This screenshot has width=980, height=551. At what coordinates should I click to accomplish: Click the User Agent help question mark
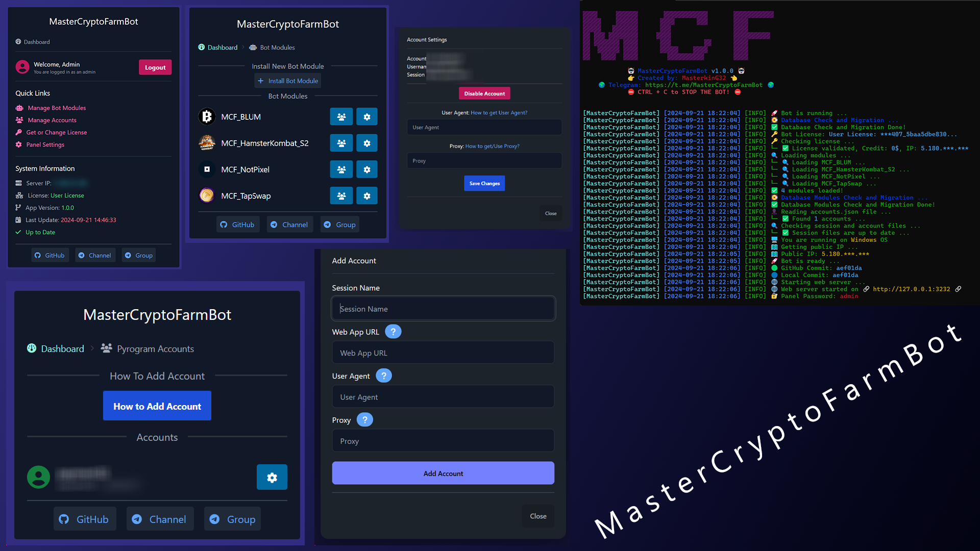[x=384, y=376]
